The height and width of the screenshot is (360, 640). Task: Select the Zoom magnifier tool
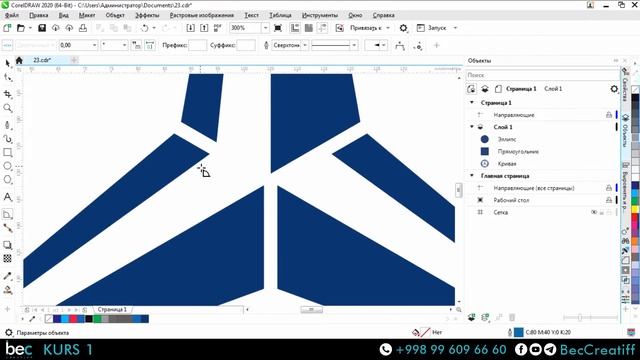tap(7, 108)
